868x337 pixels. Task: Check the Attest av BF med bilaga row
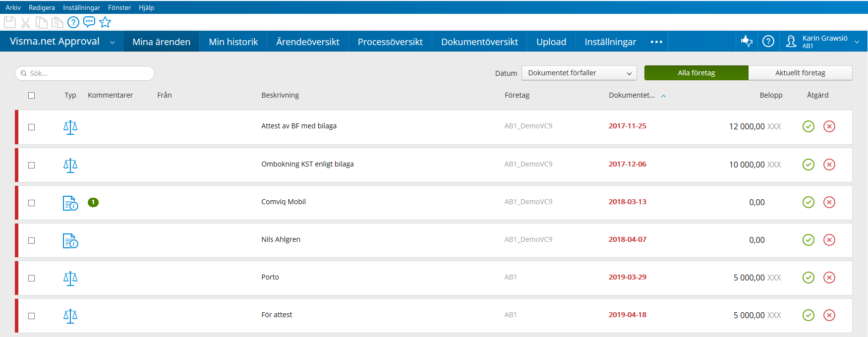click(32, 127)
